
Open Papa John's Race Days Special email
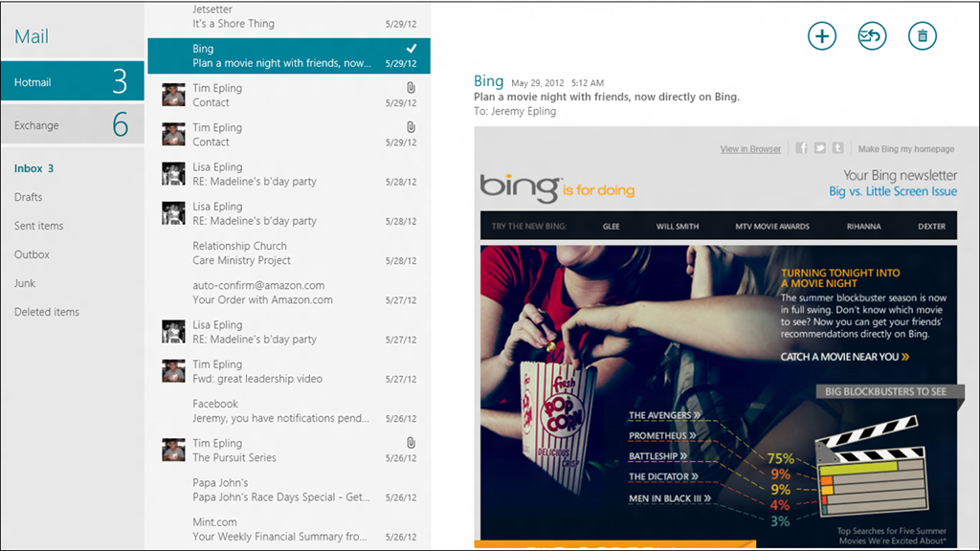289,490
